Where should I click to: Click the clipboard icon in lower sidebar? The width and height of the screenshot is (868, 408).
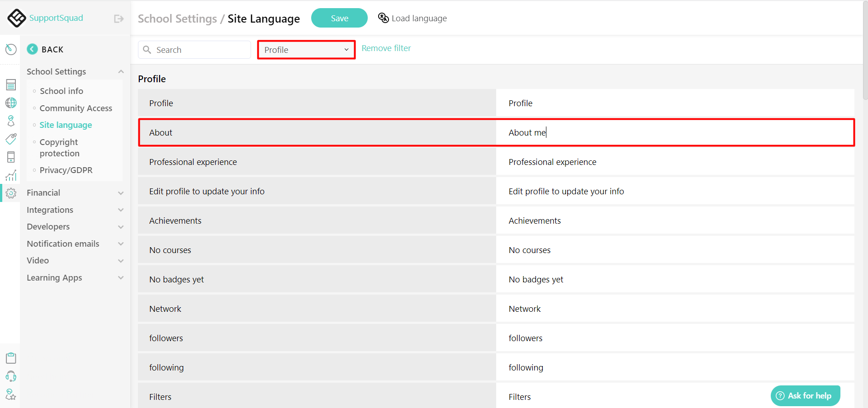11,357
